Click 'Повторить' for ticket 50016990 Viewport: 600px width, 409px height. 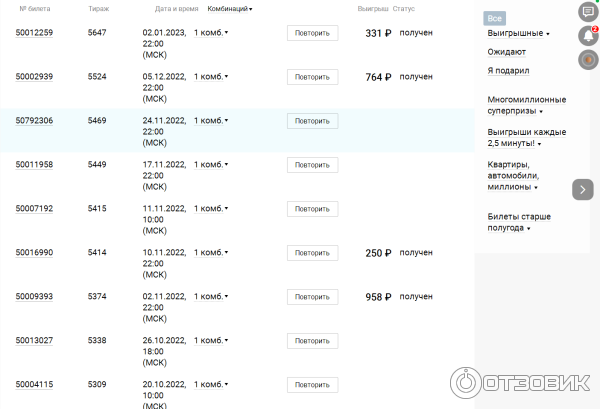click(312, 253)
